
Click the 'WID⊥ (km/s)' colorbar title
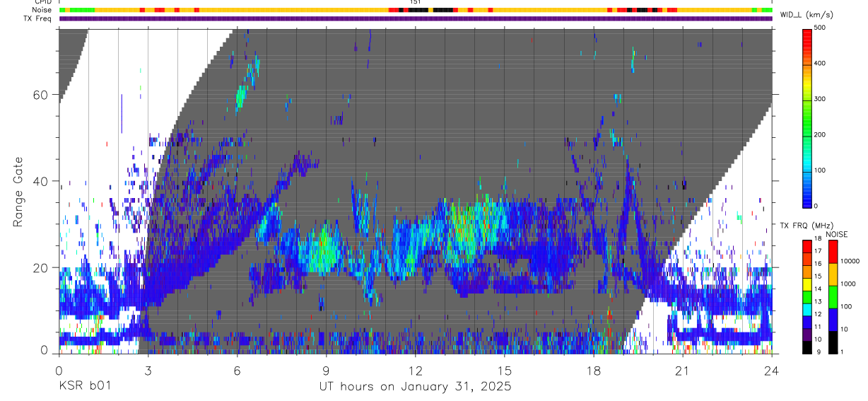pyautogui.click(x=808, y=13)
